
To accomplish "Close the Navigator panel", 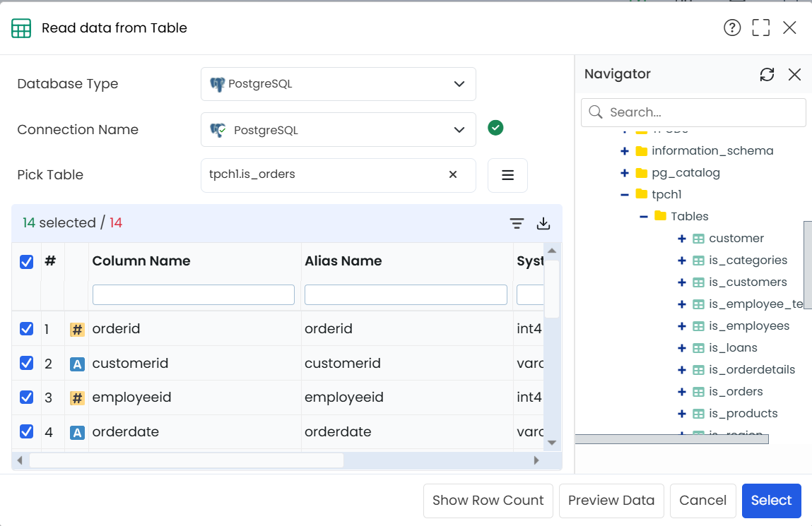I will pyautogui.click(x=794, y=74).
